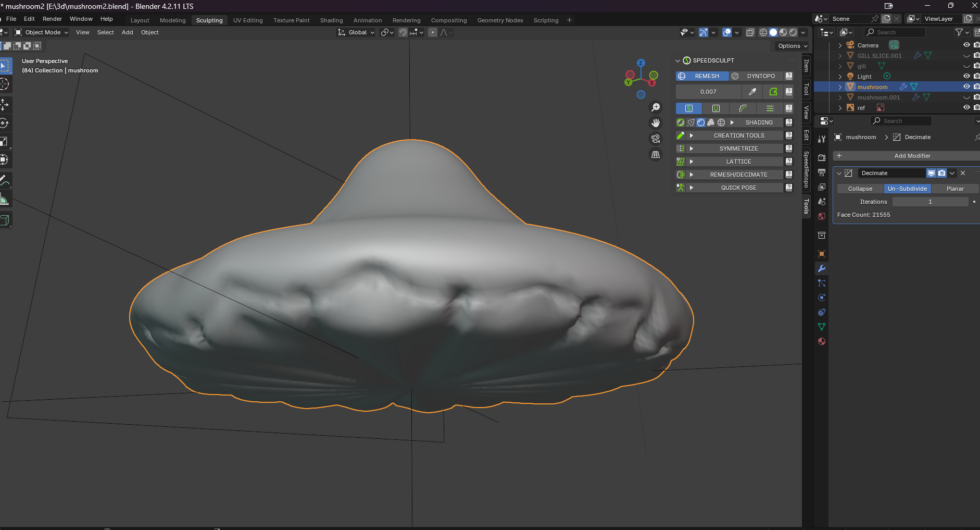Click the DYNTOPO button
The height and width of the screenshot is (530, 980).
756,76
